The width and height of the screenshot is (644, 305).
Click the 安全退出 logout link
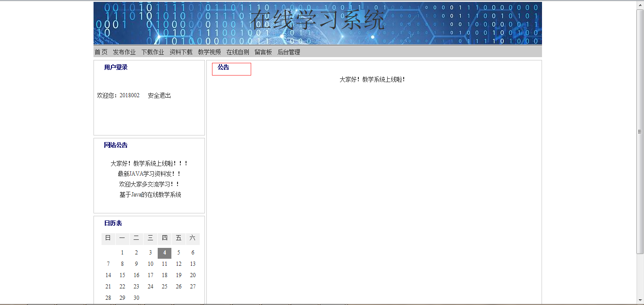pyautogui.click(x=159, y=95)
